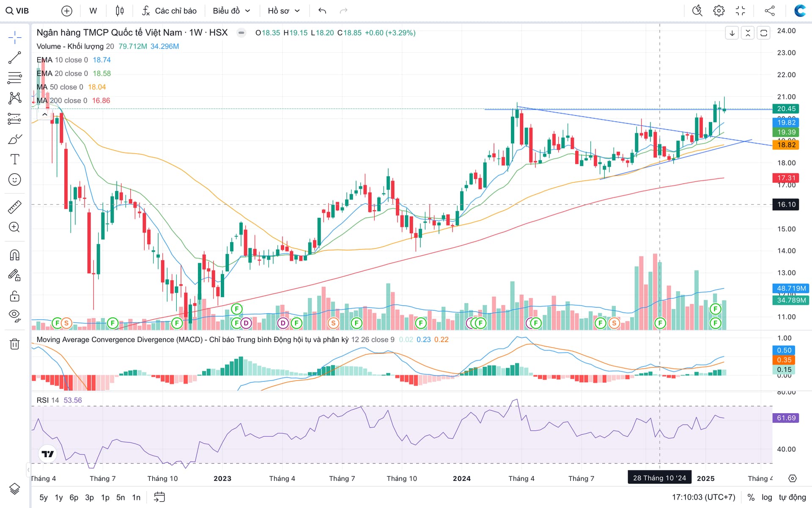The width and height of the screenshot is (812, 508).
Task: Select the Fibonacci retracement tool
Action: click(x=14, y=78)
